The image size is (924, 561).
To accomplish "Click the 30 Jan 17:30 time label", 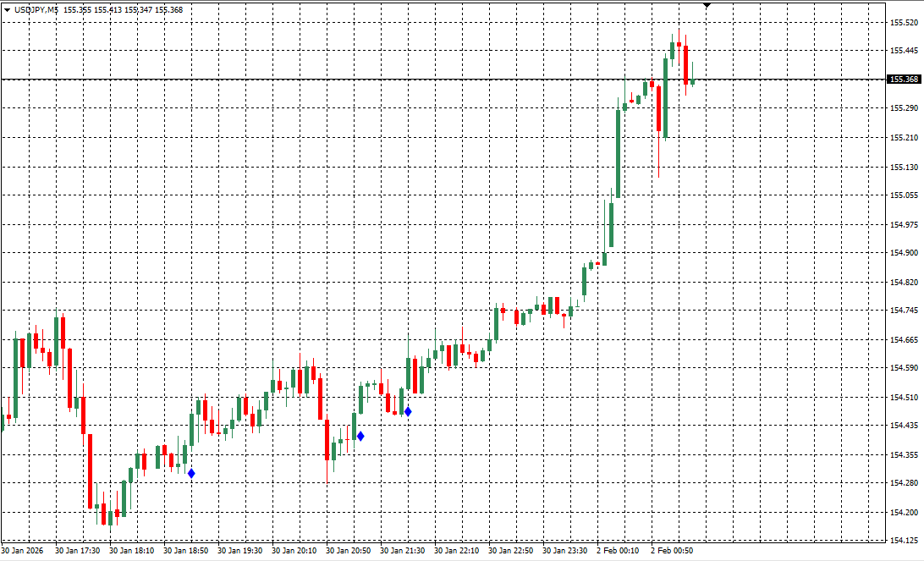I will (x=77, y=551).
